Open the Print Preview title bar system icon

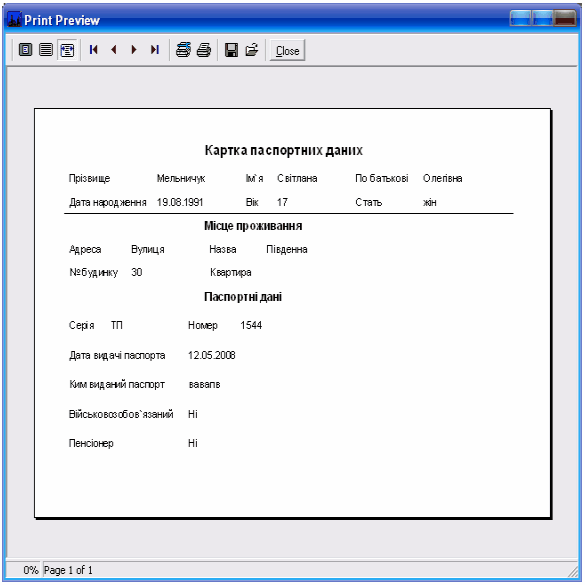tap(14, 20)
